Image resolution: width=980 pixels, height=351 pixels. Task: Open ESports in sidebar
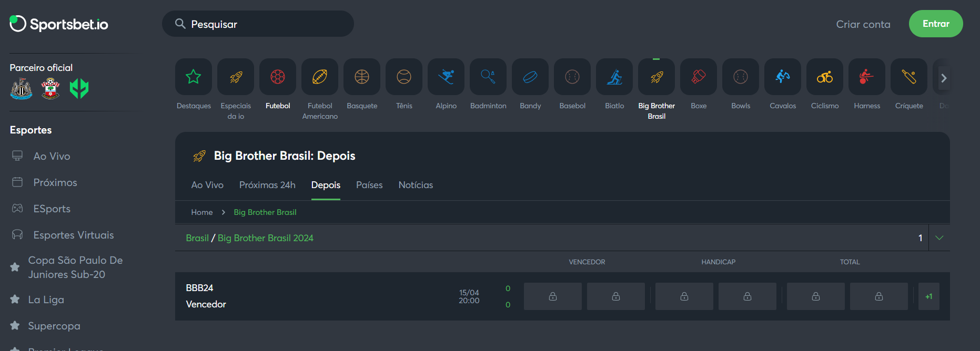[x=52, y=209]
